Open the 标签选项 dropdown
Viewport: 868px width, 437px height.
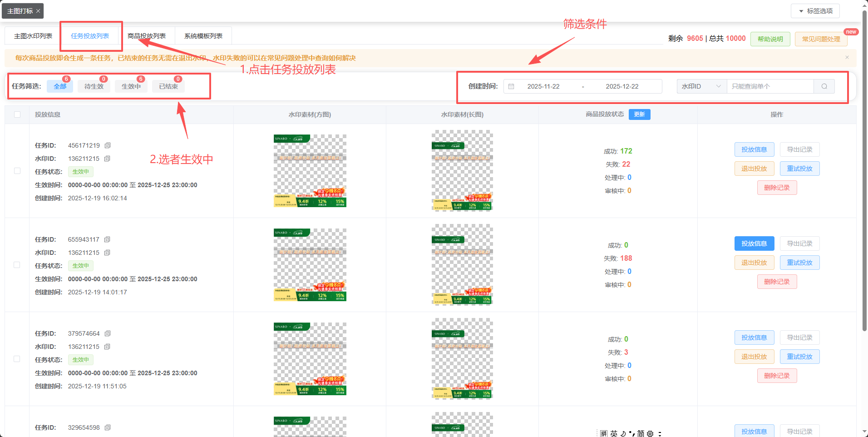click(815, 11)
